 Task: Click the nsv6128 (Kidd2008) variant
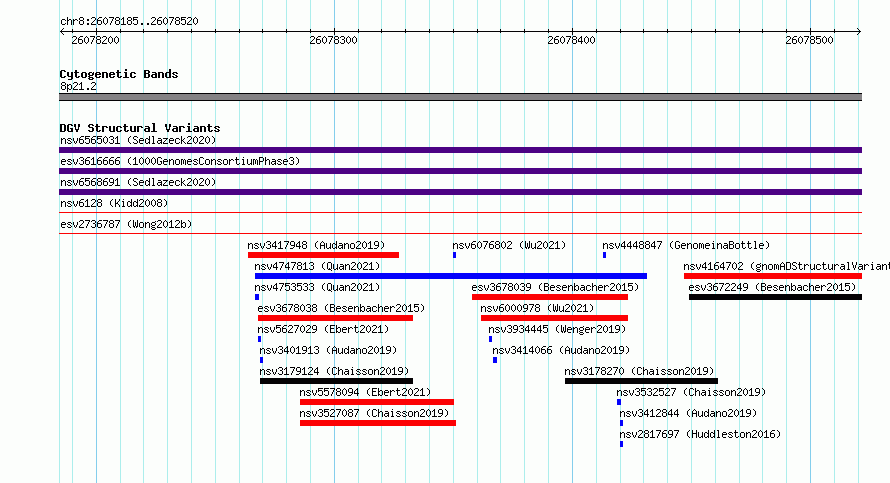[114, 203]
